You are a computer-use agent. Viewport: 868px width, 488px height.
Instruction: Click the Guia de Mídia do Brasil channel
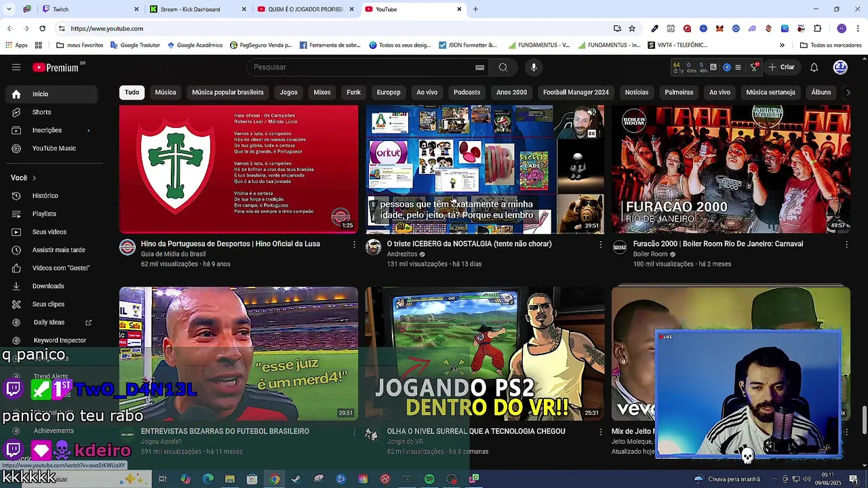(173, 254)
